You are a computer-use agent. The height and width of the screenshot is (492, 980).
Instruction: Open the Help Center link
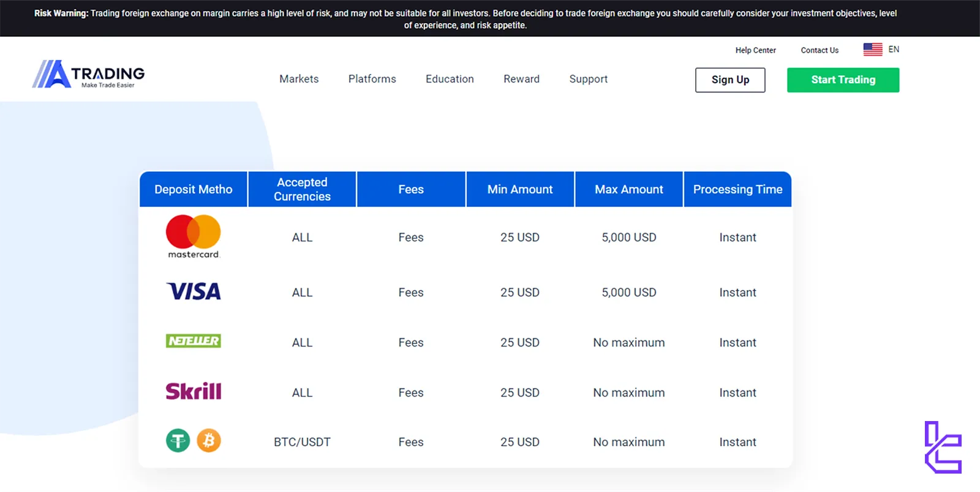[x=755, y=50]
